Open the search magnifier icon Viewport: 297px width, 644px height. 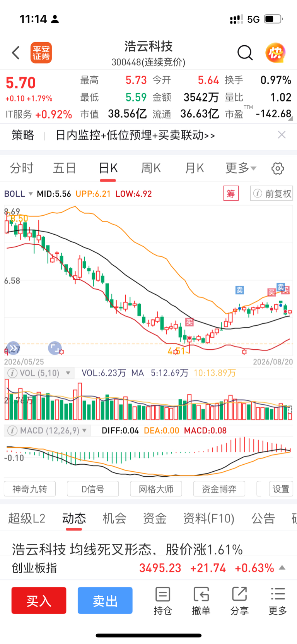[x=245, y=53]
